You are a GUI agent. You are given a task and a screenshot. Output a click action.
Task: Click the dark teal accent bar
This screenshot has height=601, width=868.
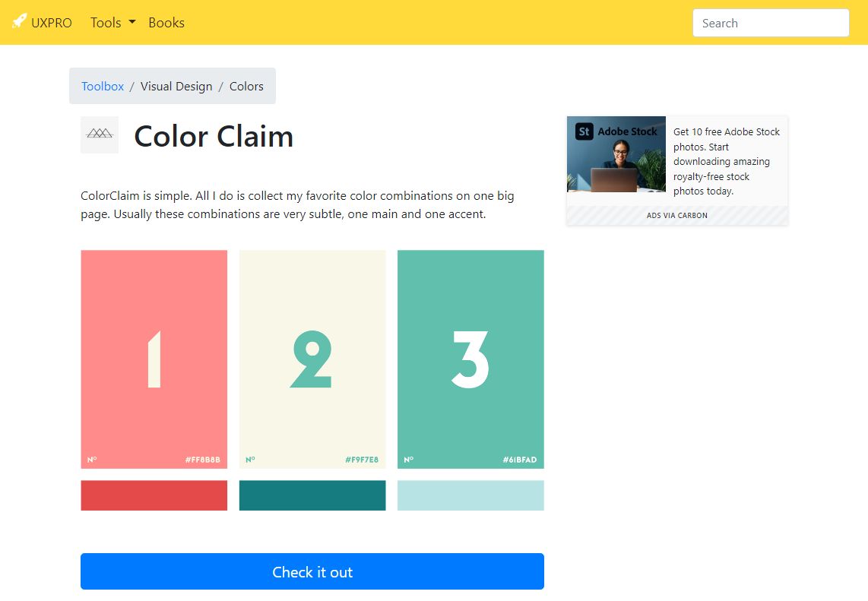[312, 495]
